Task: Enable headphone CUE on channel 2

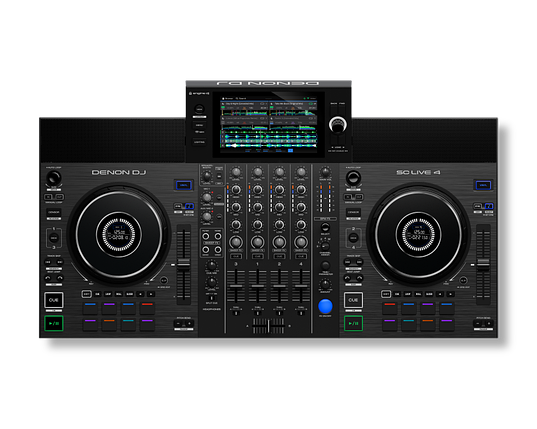Action: click(x=279, y=256)
